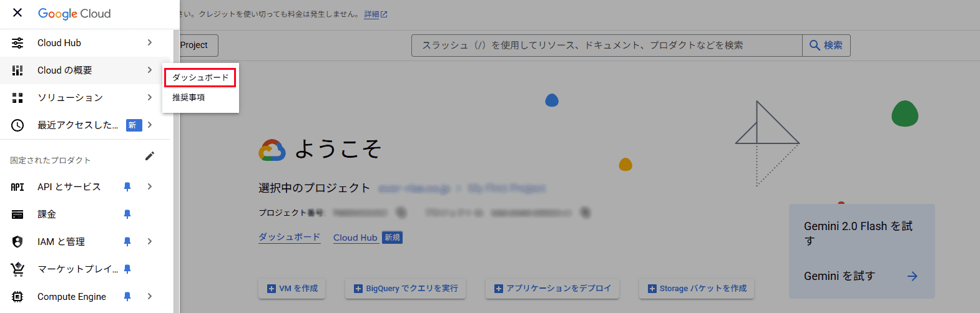Image resolution: width=980 pixels, height=313 pixels.
Task: Click the 固定されたプロダクト heading text
Action: tap(51, 160)
